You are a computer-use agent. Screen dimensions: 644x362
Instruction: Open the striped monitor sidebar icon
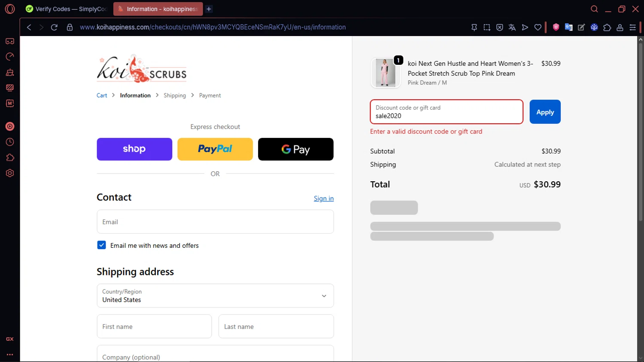[10, 88]
